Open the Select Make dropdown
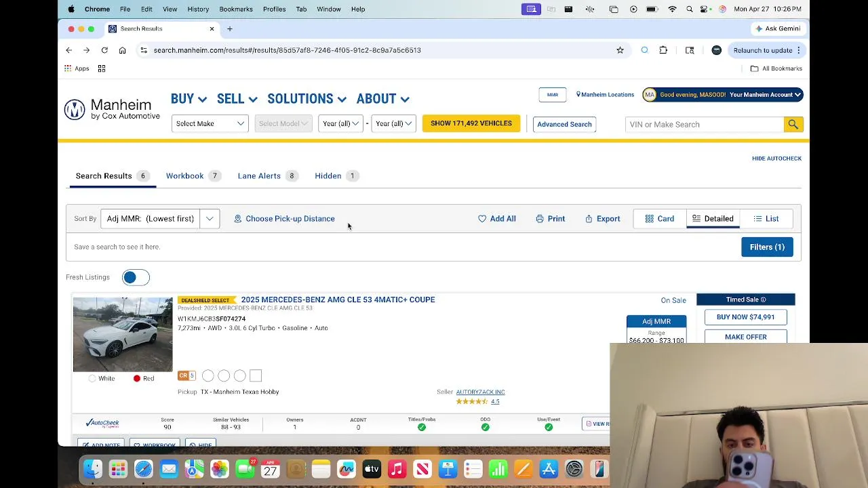Image resolution: width=868 pixels, height=488 pixels. [210, 123]
